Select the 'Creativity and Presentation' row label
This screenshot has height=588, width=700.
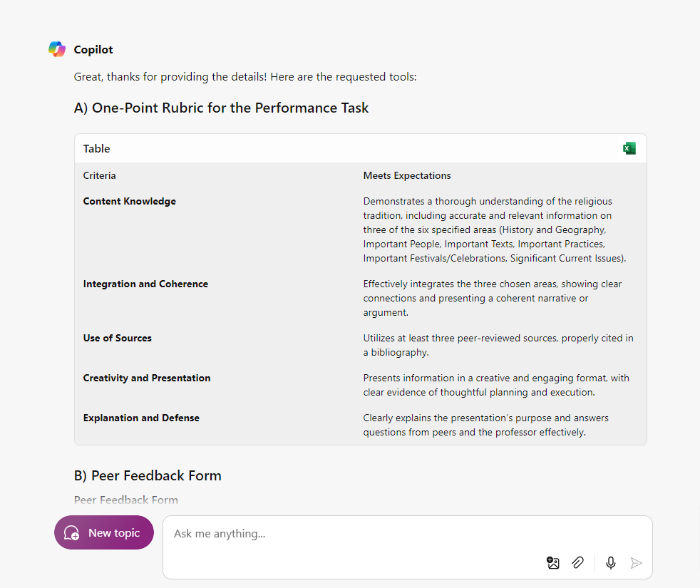point(147,378)
